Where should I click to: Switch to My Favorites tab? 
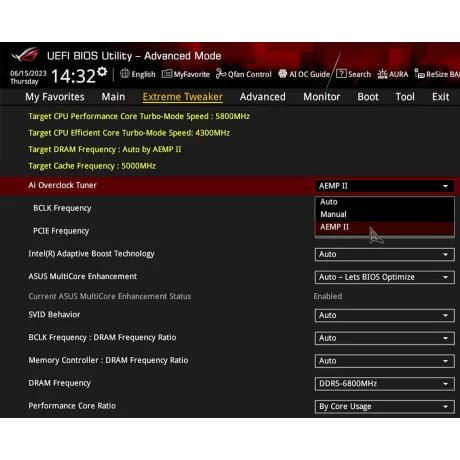[55, 97]
